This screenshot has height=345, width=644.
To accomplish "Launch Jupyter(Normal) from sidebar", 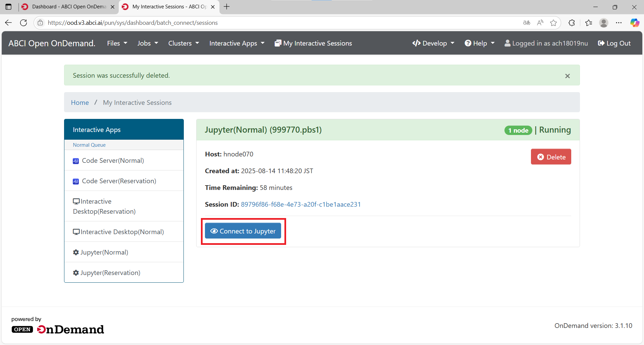I will (x=124, y=252).
